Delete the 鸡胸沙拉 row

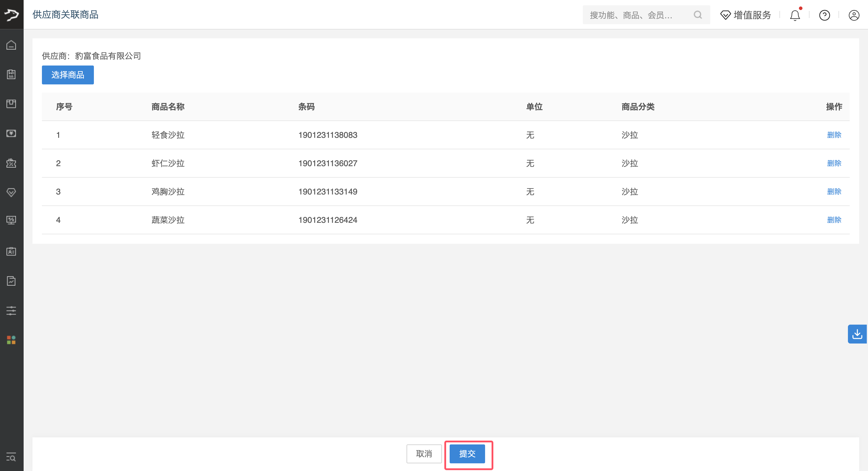coord(834,191)
